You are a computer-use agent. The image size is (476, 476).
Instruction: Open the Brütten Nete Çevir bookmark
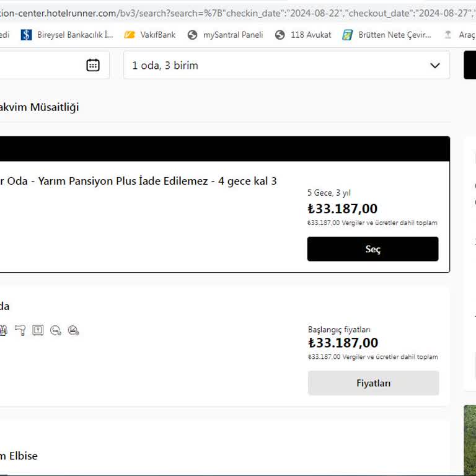coord(387,35)
